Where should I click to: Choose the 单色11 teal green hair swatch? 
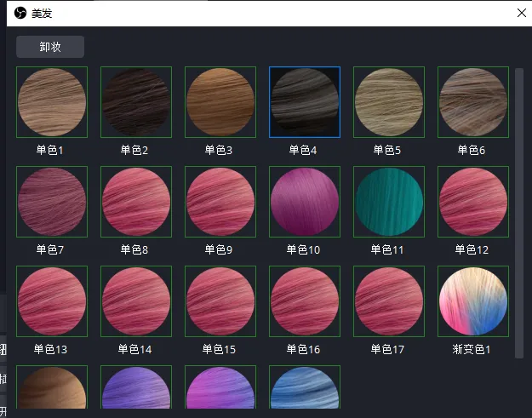(389, 202)
